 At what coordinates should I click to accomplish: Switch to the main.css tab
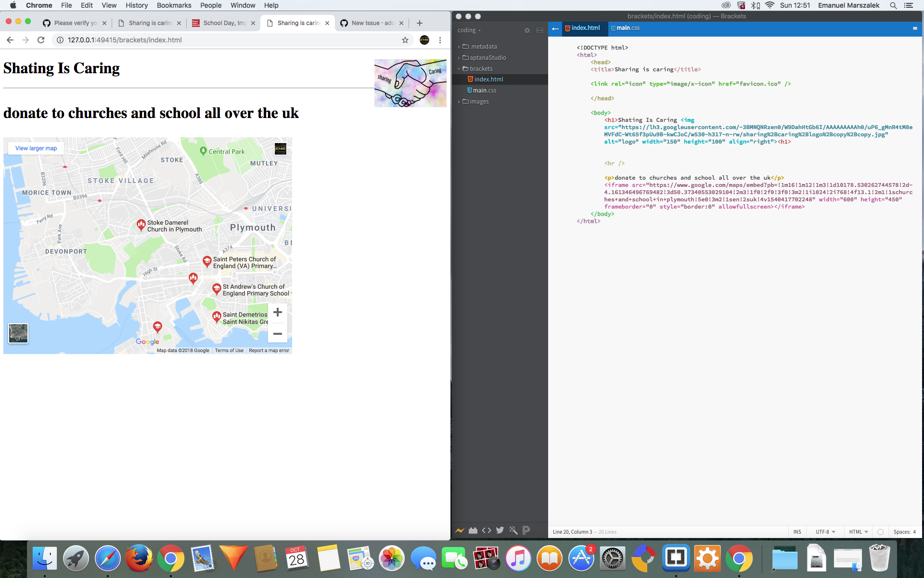(625, 28)
